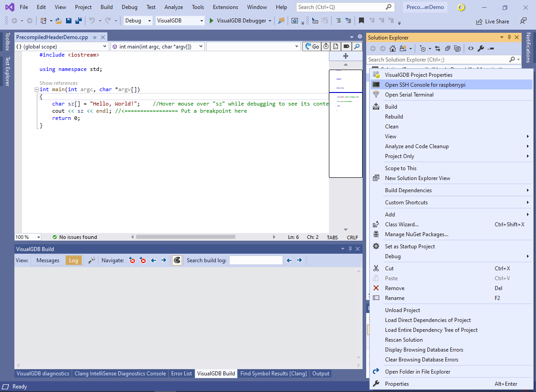Click the editor split window handle icon
This screenshot has height=392, width=536.
click(x=346, y=56)
